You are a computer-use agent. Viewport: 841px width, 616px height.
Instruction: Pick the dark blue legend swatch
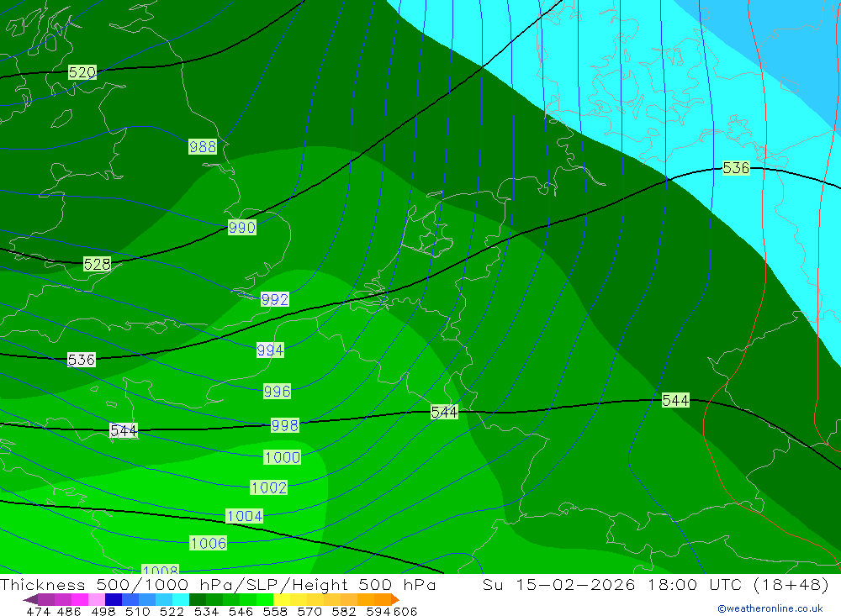pos(114,599)
